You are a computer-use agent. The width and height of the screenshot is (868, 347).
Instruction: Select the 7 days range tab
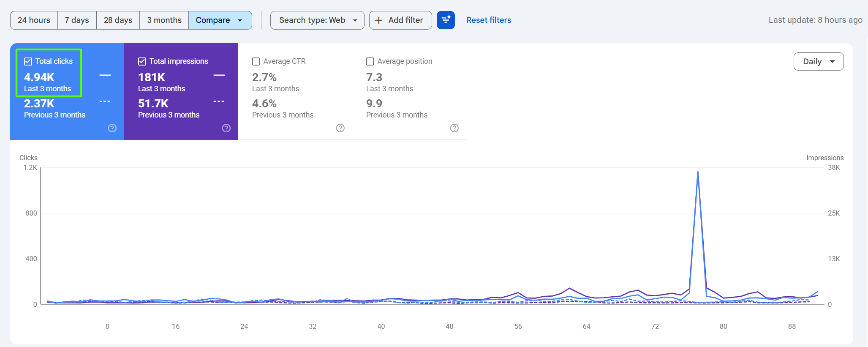[77, 20]
